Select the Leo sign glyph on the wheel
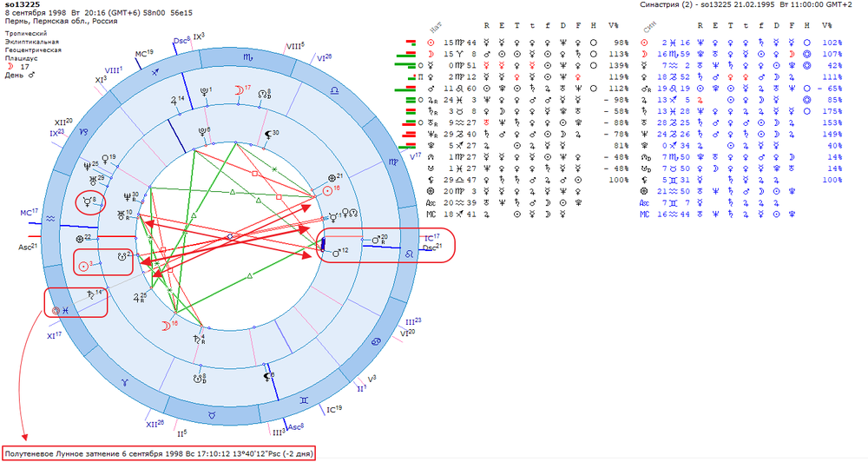The width and height of the screenshot is (868, 462). (409, 254)
